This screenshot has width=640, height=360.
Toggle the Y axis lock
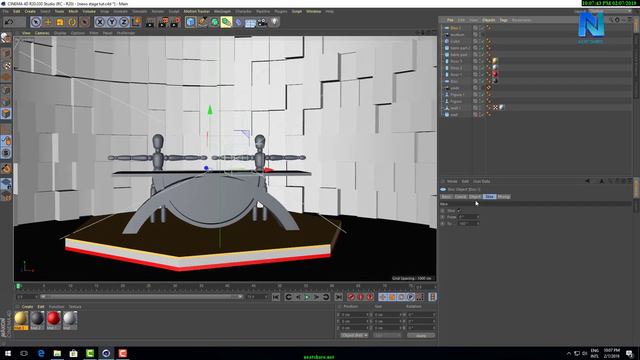coord(112,22)
